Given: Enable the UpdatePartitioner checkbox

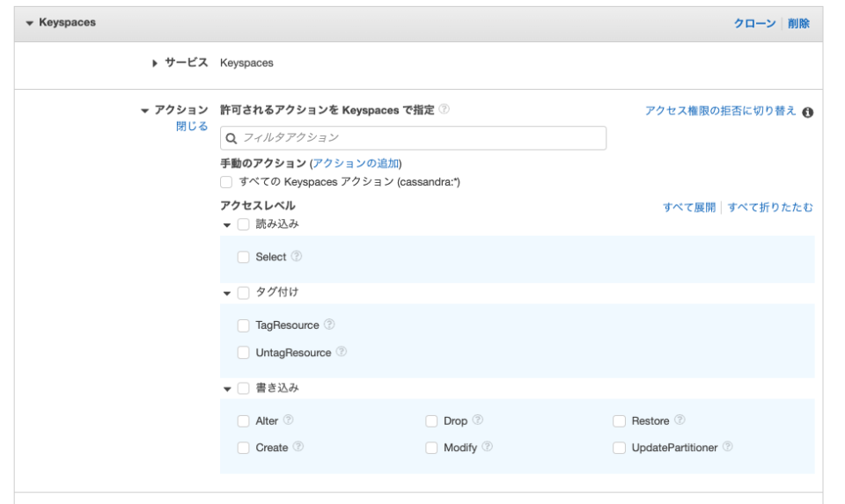Looking at the screenshot, I should click(x=619, y=448).
